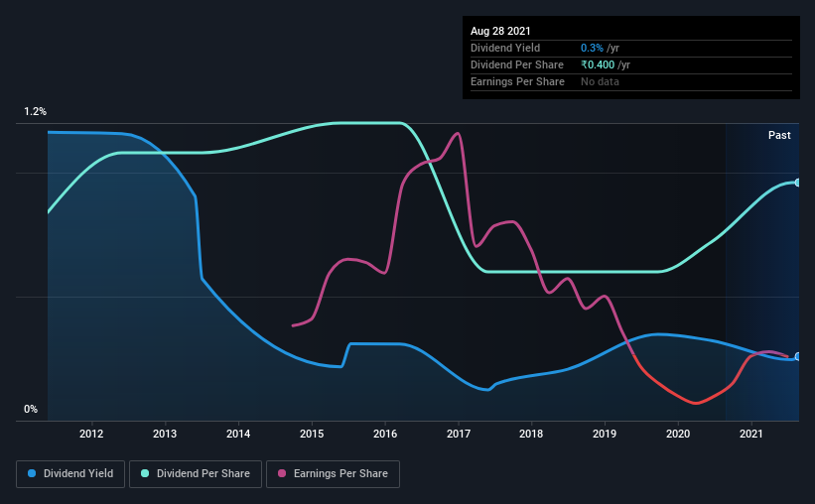The height and width of the screenshot is (504, 815).
Task: Click the 2015 x-axis label
Action: point(312,434)
